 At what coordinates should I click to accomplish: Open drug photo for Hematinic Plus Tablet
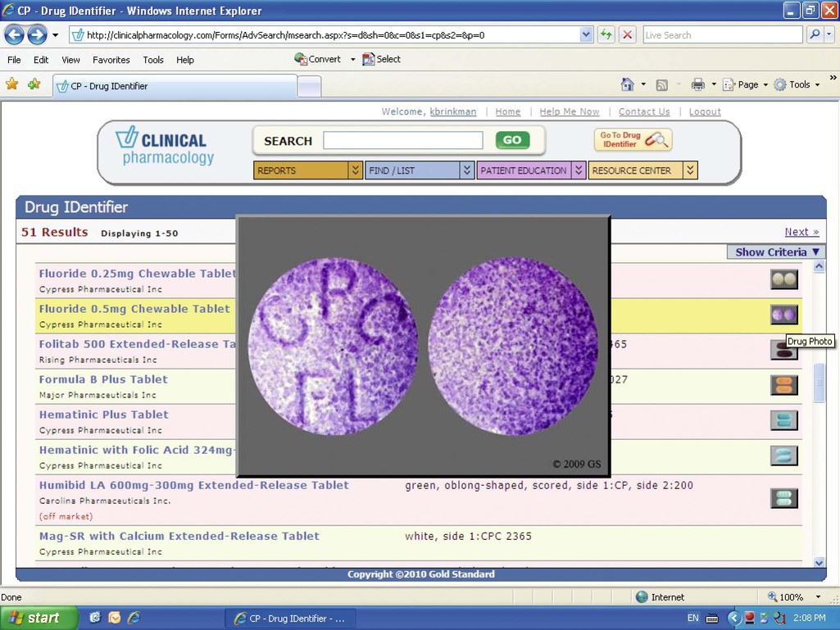[783, 420]
